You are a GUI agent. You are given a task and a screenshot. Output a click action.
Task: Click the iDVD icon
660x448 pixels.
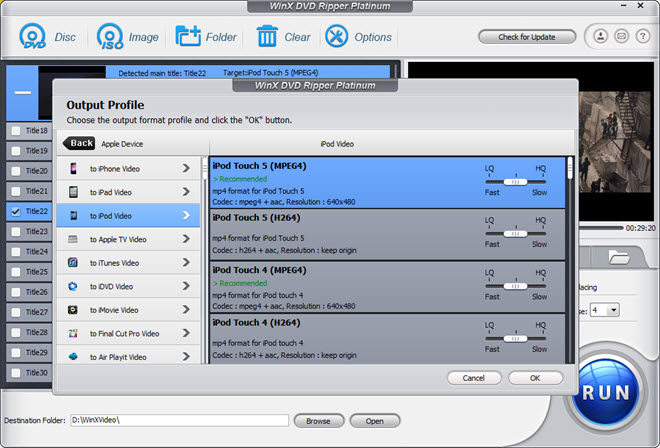click(x=73, y=286)
